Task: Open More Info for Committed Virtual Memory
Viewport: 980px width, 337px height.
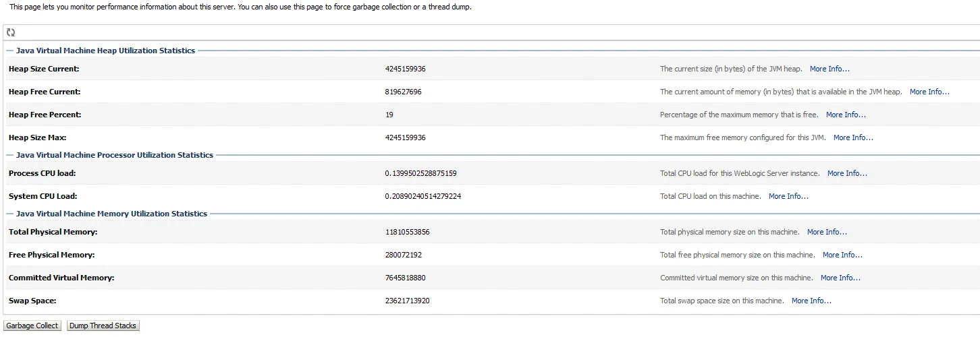Action: coord(840,278)
